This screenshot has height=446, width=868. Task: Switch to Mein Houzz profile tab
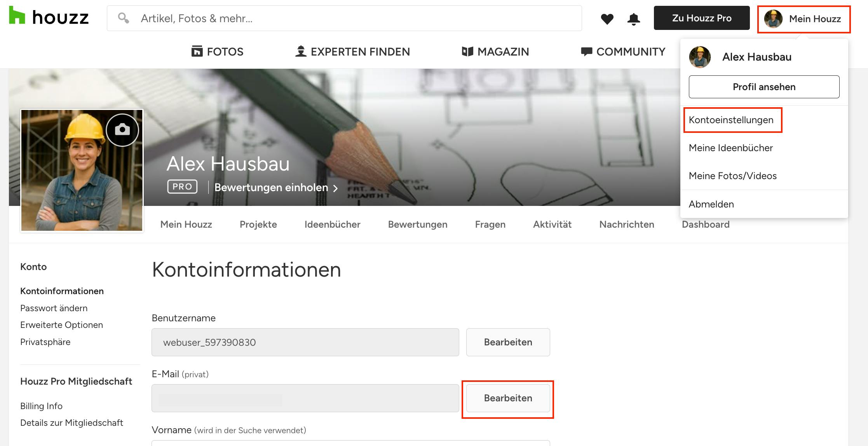[186, 224]
